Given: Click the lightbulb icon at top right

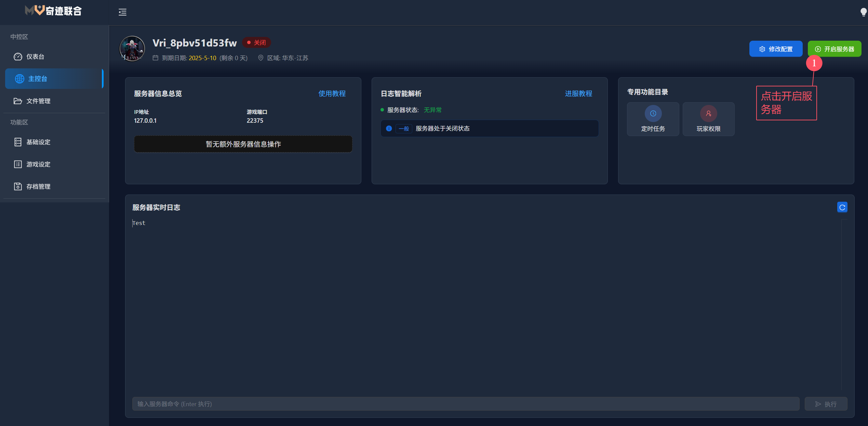Looking at the screenshot, I should pos(864,12).
